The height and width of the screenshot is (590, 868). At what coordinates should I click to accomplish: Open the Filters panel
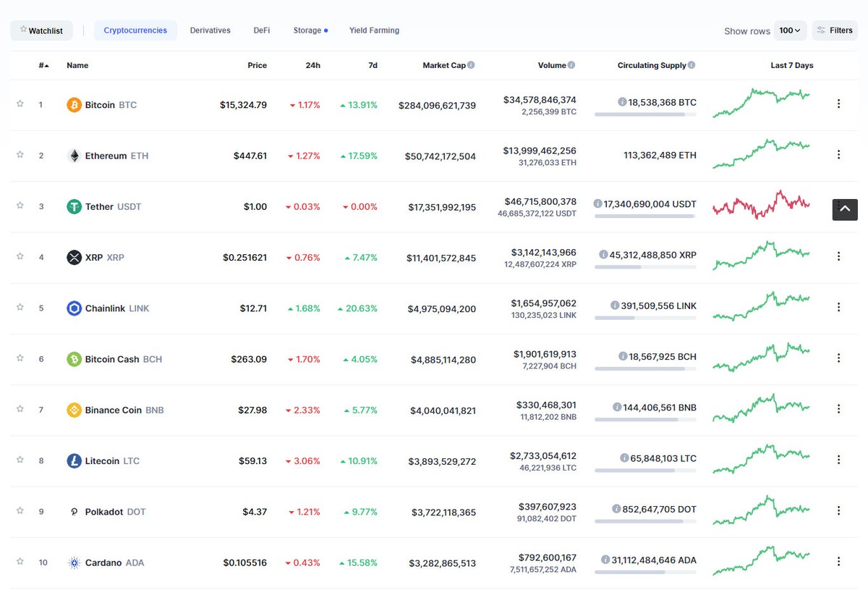coord(834,30)
